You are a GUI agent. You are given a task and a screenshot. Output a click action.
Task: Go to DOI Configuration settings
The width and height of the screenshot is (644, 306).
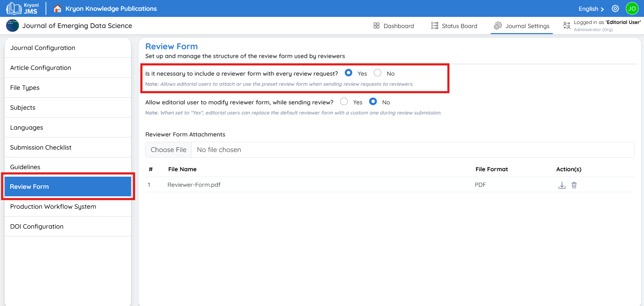pyautogui.click(x=37, y=226)
